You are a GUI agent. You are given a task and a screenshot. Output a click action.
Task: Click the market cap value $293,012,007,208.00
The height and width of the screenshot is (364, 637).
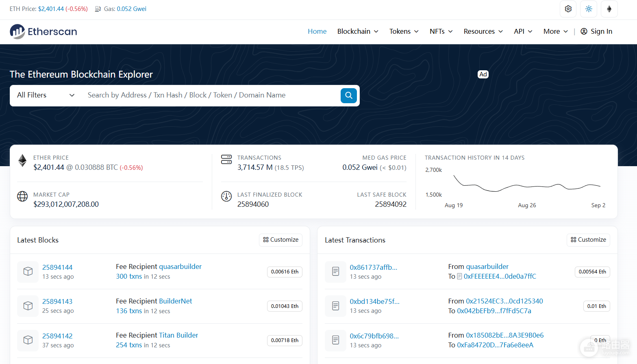click(x=66, y=204)
